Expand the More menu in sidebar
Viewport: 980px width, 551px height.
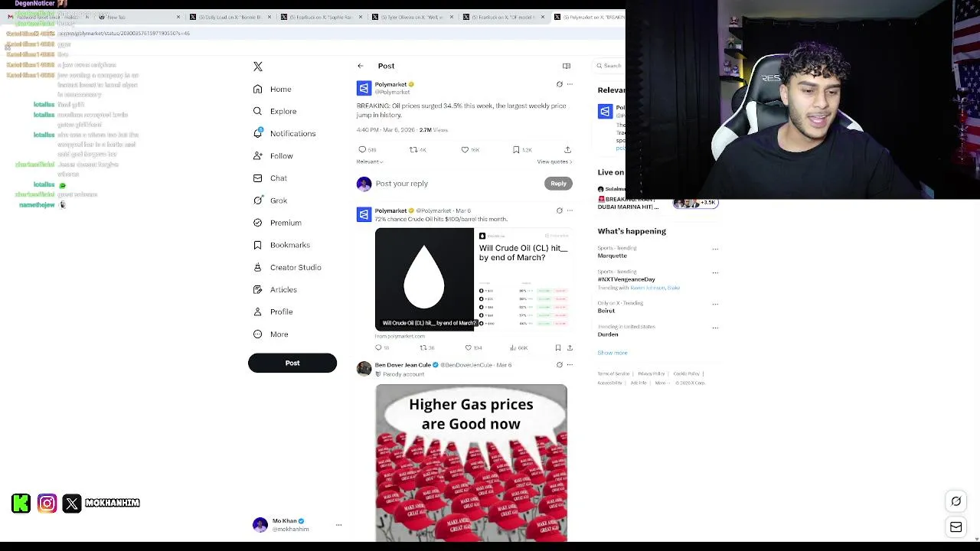271,334
